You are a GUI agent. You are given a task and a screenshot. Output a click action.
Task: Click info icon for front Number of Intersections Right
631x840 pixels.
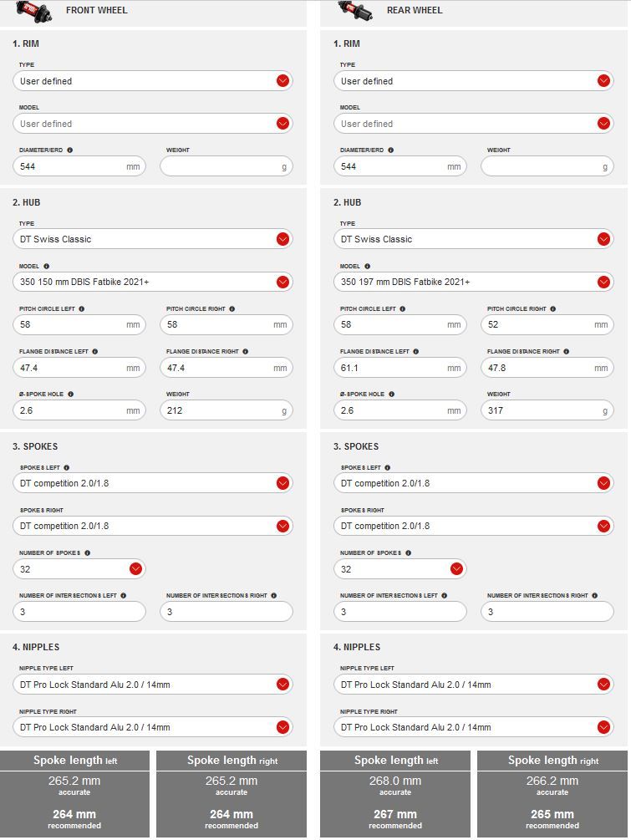point(273,596)
